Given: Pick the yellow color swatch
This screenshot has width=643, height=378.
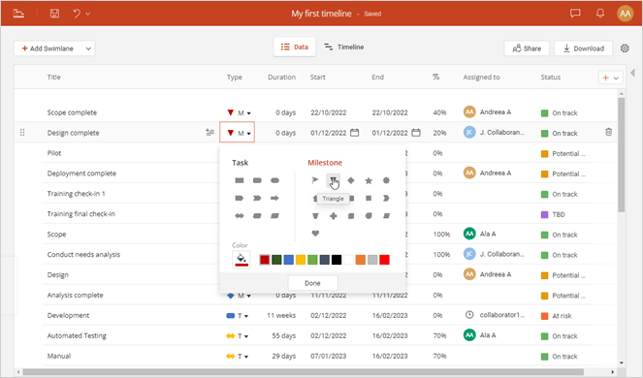Looking at the screenshot, I should pos(301,260).
